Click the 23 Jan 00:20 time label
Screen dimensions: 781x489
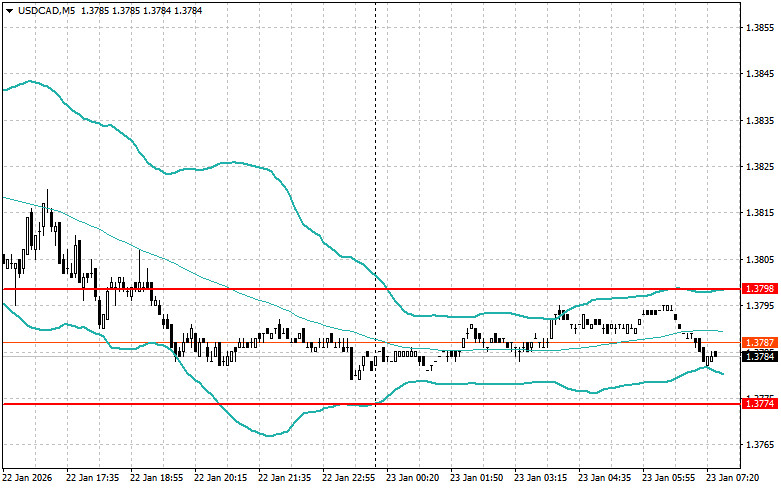[x=412, y=478]
